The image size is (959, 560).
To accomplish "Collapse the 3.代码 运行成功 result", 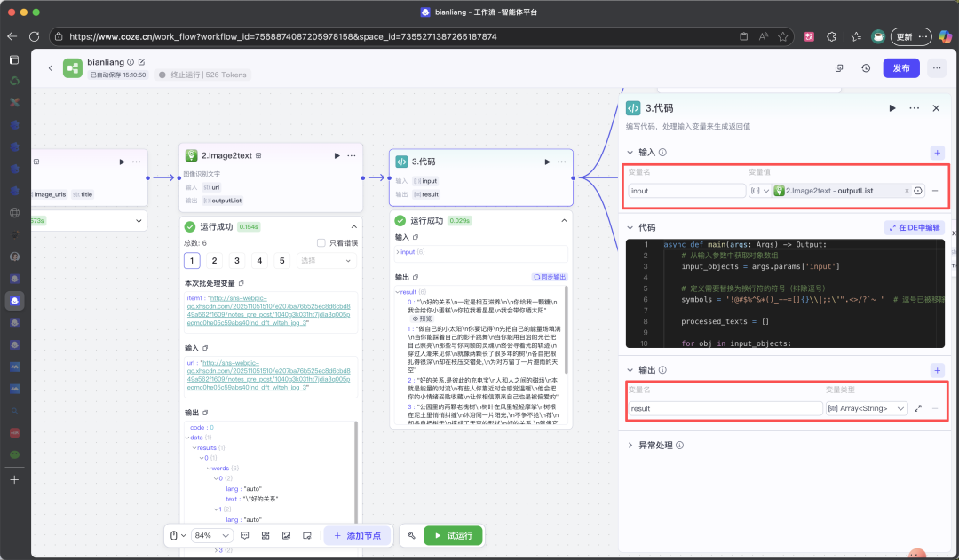I will [x=564, y=220].
